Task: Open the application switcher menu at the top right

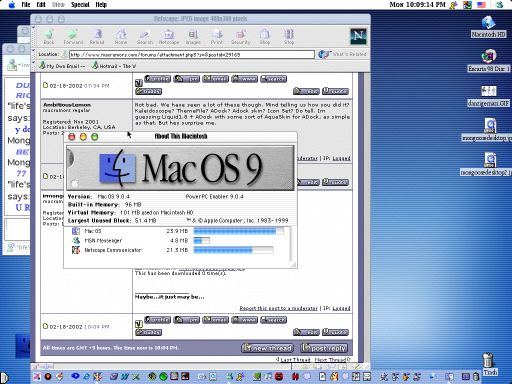Action: 499,5
